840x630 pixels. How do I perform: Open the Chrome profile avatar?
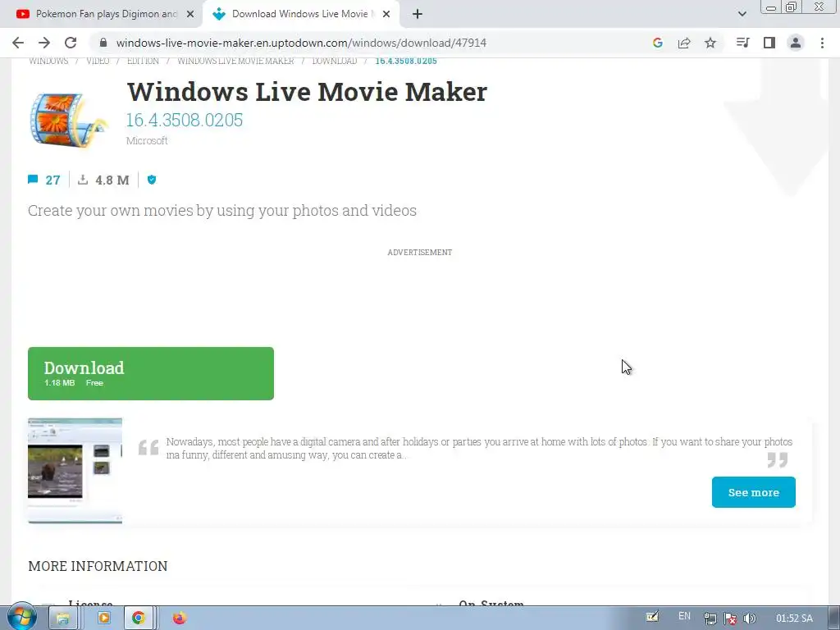point(796,43)
